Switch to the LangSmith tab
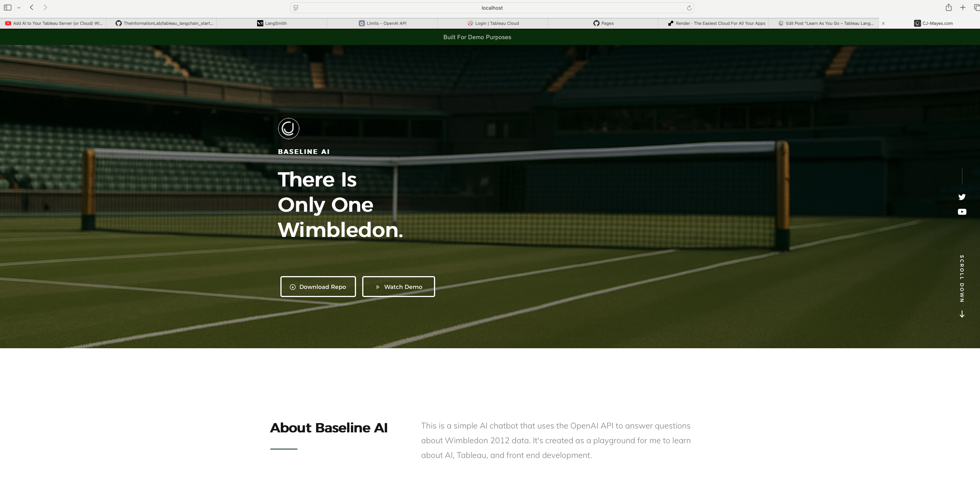Screen dimensions: 980x489 click(272, 23)
